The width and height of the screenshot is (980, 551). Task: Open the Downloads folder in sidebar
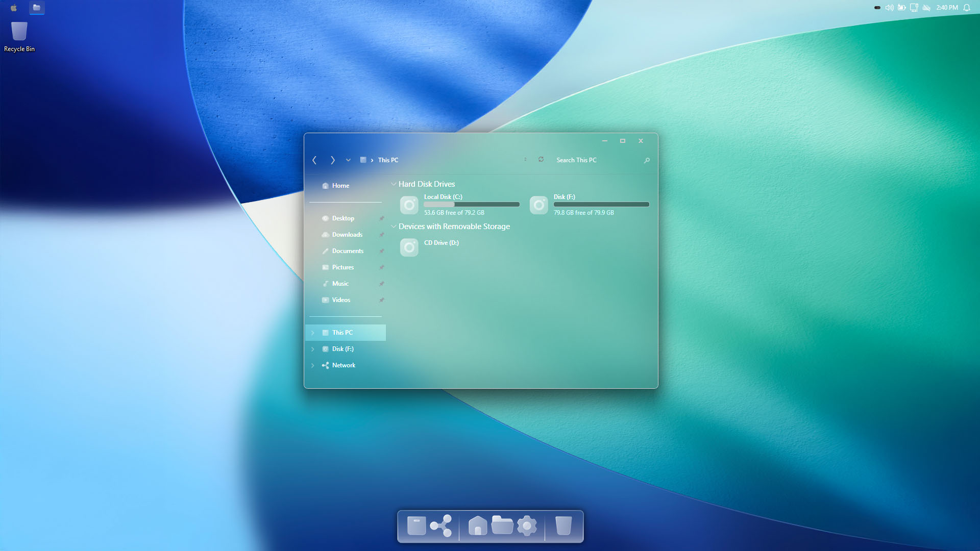[348, 235]
